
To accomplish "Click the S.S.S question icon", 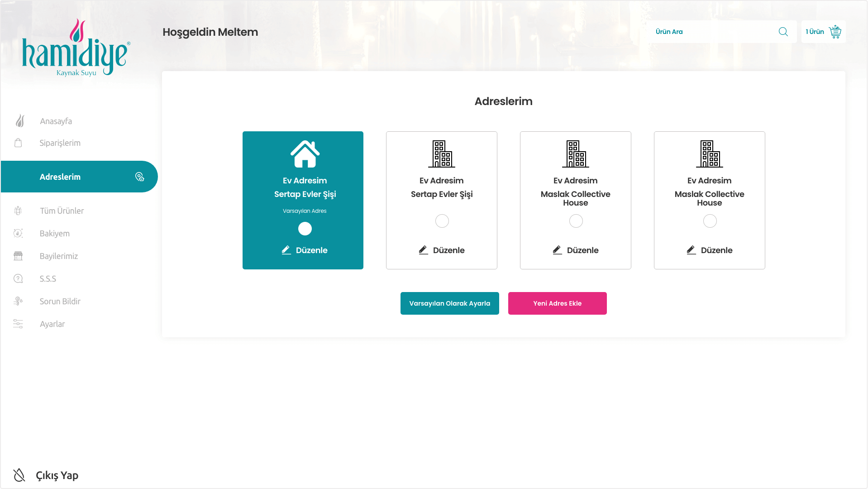I will [18, 279].
